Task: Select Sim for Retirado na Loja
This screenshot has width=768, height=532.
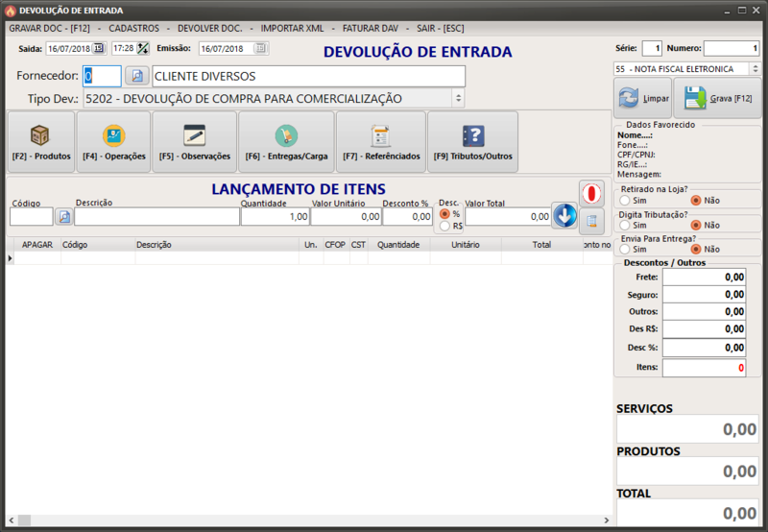Action: point(625,201)
